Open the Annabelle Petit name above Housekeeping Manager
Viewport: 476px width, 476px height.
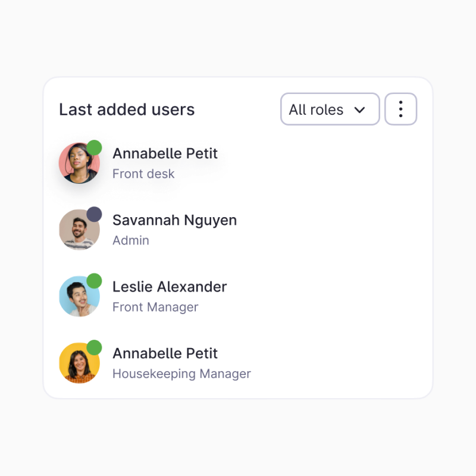point(165,353)
